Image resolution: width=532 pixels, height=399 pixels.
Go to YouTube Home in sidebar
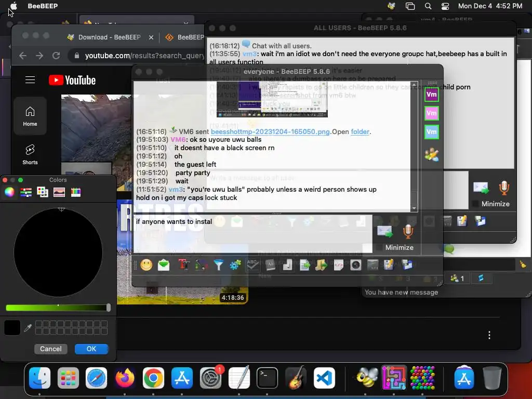point(30,116)
